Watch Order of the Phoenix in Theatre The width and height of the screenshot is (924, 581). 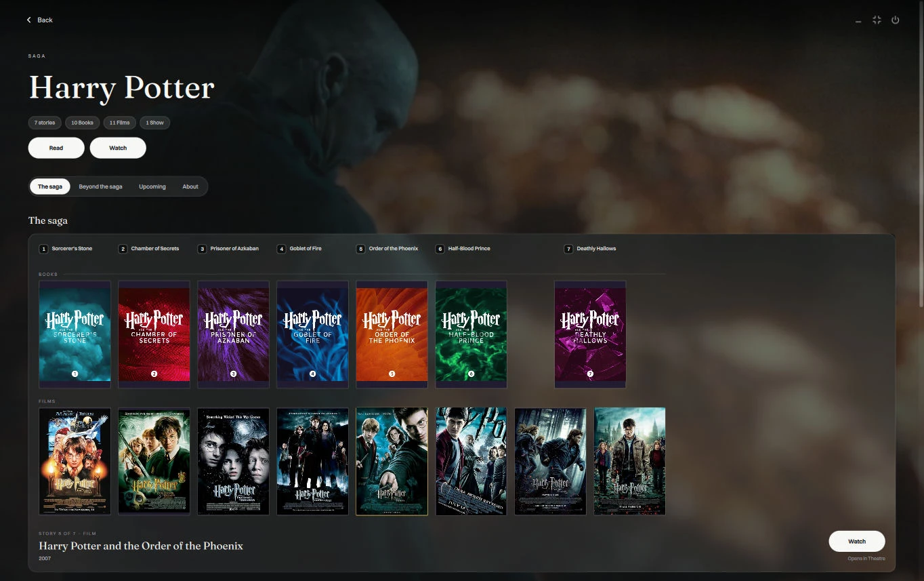tap(857, 541)
